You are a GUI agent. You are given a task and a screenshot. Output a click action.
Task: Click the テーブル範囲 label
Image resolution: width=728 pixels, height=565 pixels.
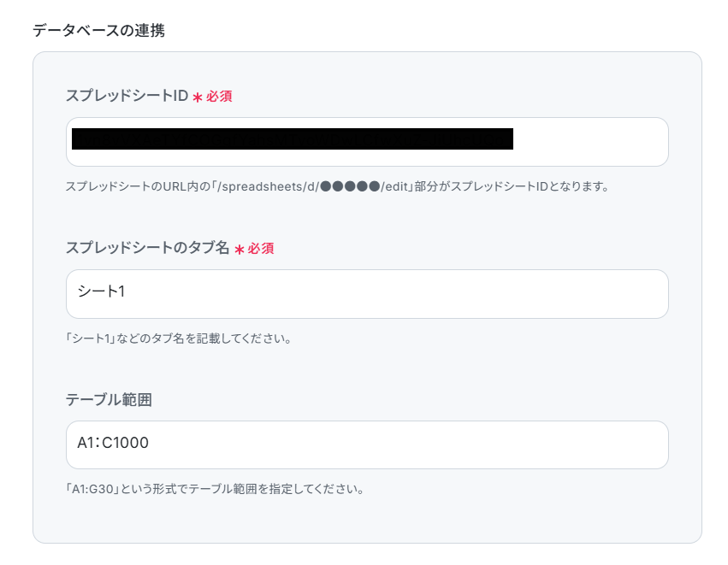pyautogui.click(x=109, y=399)
